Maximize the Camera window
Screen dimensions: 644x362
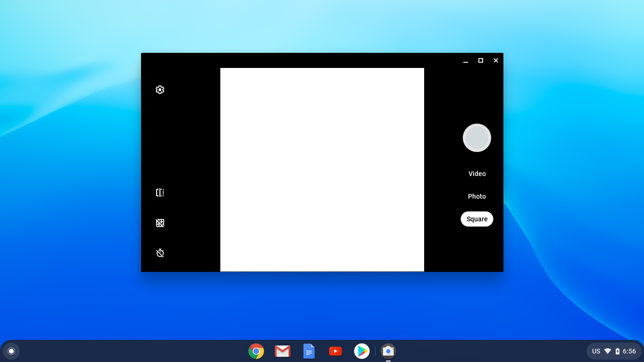coord(481,60)
